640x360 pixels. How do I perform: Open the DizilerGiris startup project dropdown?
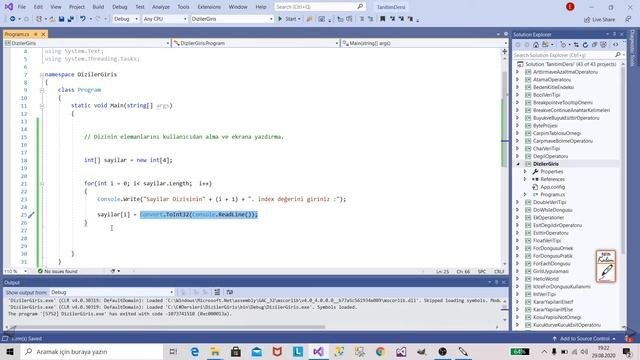coord(231,19)
